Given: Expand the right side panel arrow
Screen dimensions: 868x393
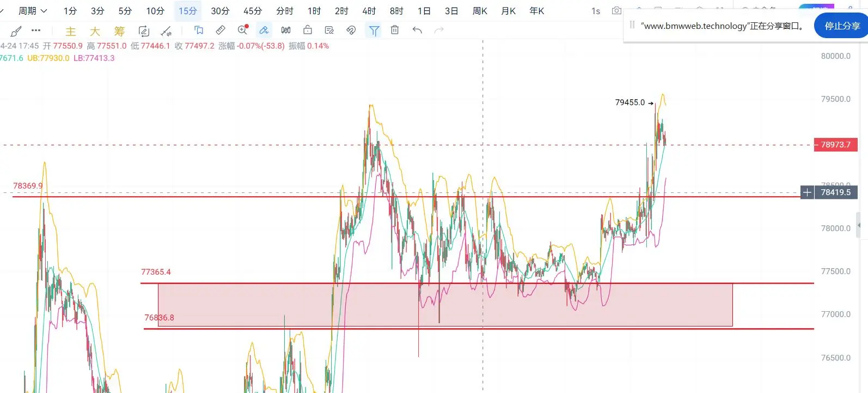Looking at the screenshot, I should click(859, 225).
